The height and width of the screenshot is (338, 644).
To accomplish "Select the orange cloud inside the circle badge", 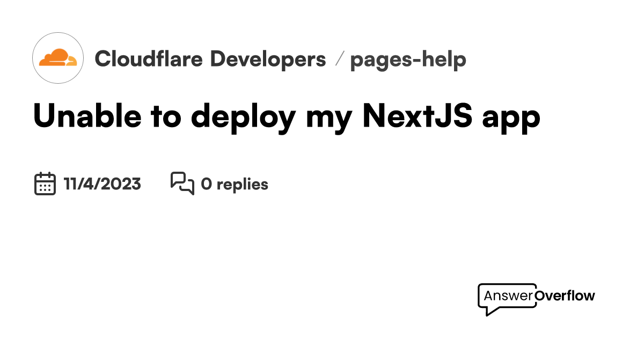I will 57,57.
